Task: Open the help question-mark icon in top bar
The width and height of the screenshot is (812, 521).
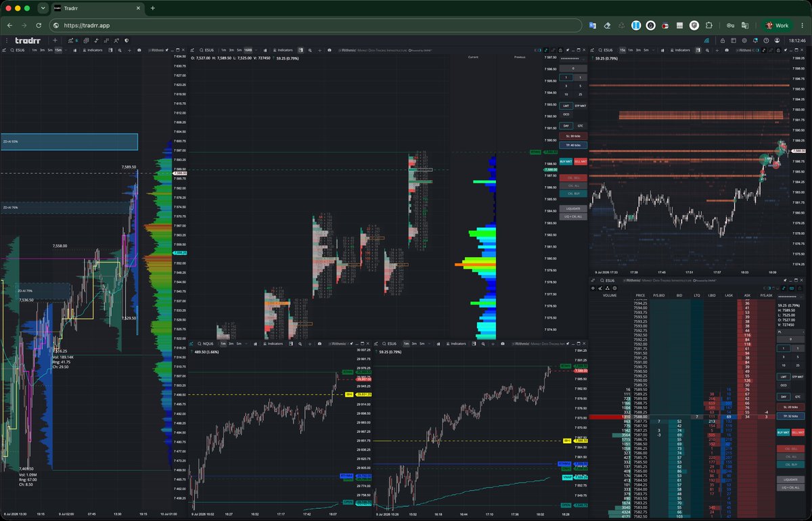Action: tap(766, 41)
